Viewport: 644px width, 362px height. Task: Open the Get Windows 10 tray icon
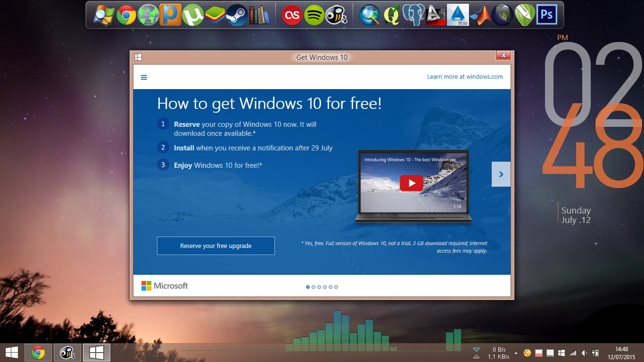point(561,353)
